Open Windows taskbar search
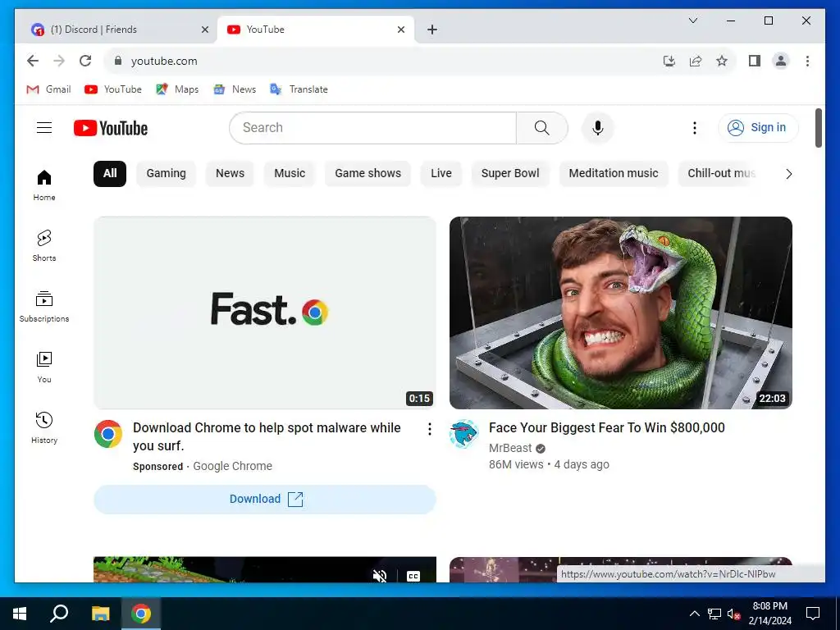The width and height of the screenshot is (840, 630). pyautogui.click(x=59, y=614)
